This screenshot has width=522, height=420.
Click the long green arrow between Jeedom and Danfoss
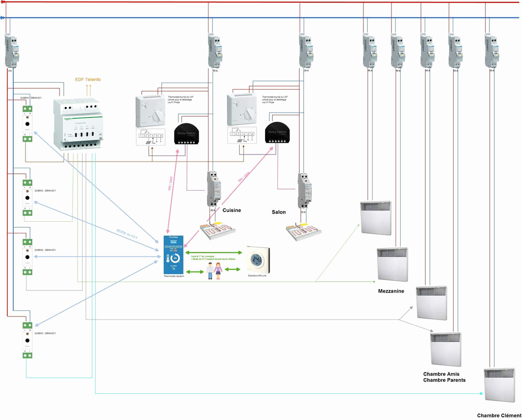click(214, 253)
